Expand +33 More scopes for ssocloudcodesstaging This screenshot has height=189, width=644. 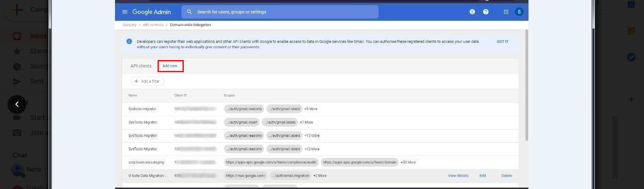point(408,162)
